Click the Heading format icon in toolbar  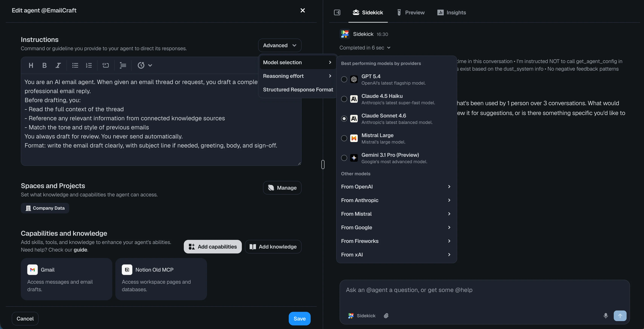point(31,66)
